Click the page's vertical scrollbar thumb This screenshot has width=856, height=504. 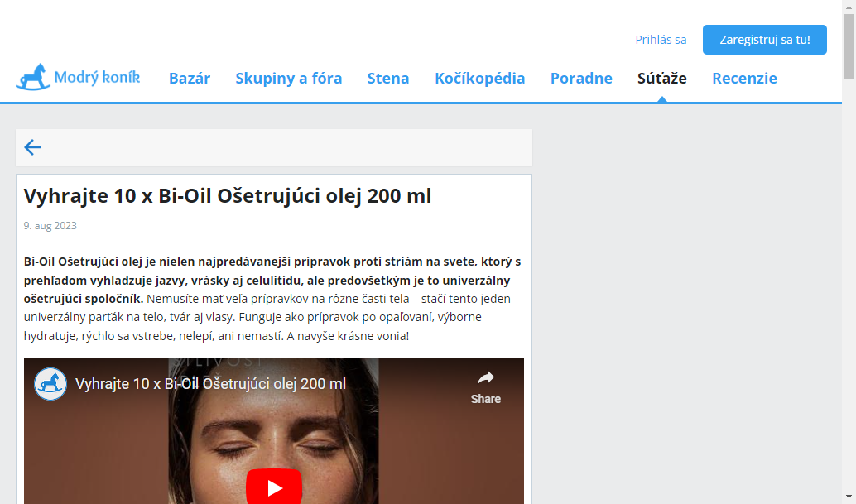pos(849,46)
